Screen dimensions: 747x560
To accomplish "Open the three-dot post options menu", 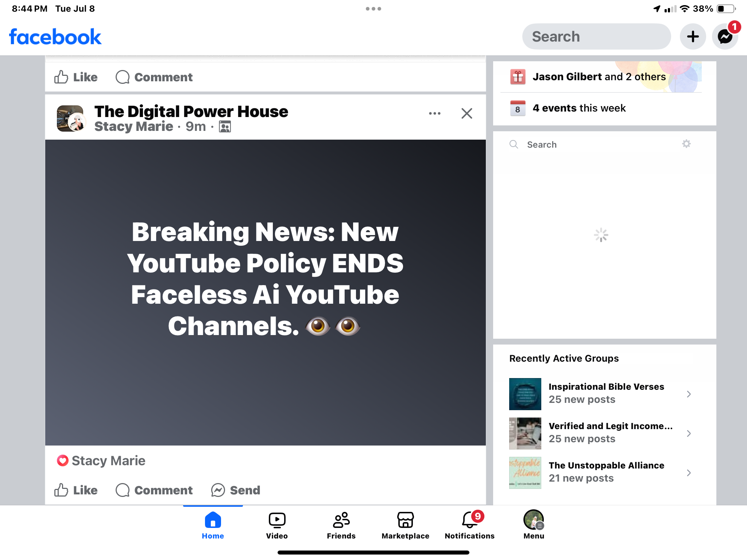I will 435,113.
